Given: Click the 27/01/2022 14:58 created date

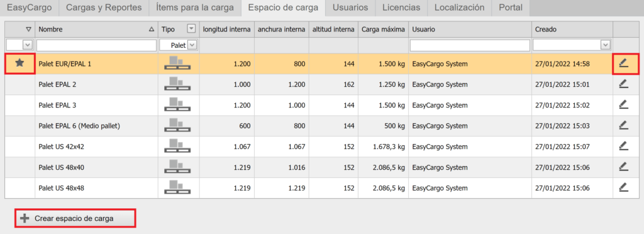Looking at the screenshot, I should click(x=563, y=64).
